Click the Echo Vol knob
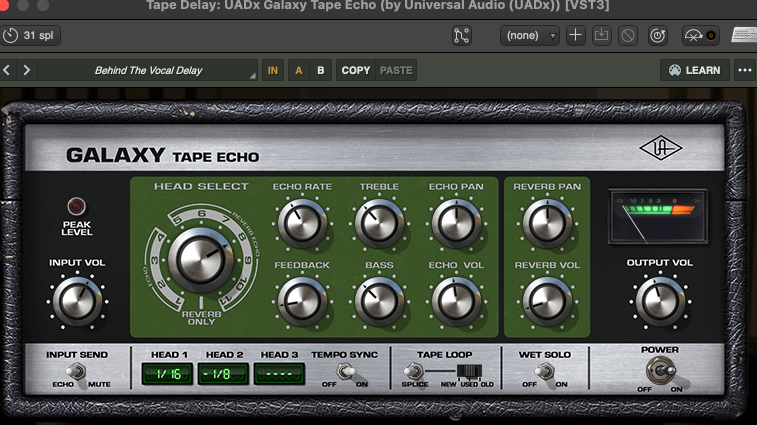 click(x=456, y=302)
